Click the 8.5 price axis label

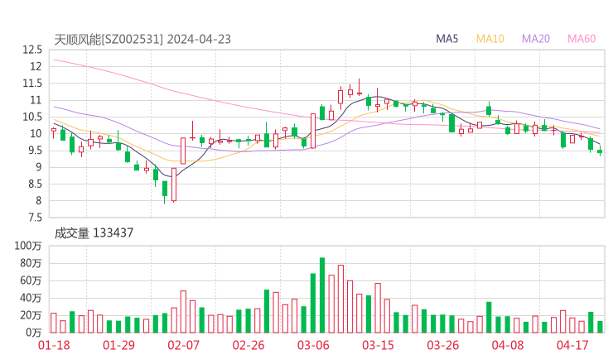click(35, 184)
